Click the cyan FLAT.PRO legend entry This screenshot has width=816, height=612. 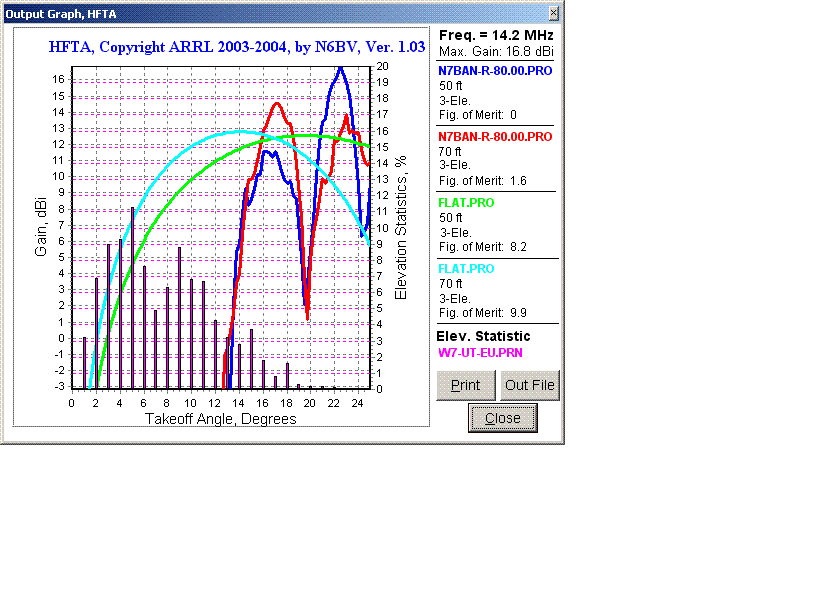[466, 269]
